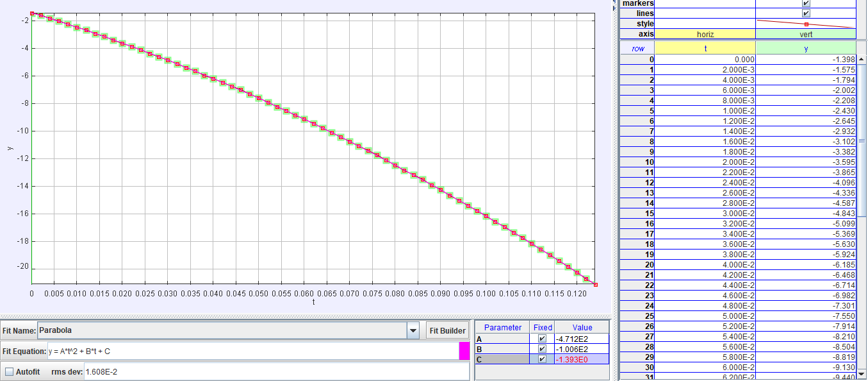Select y cell -8.819 in row 29
Image resolution: width=868 pixels, height=381 pixels.
(806, 357)
